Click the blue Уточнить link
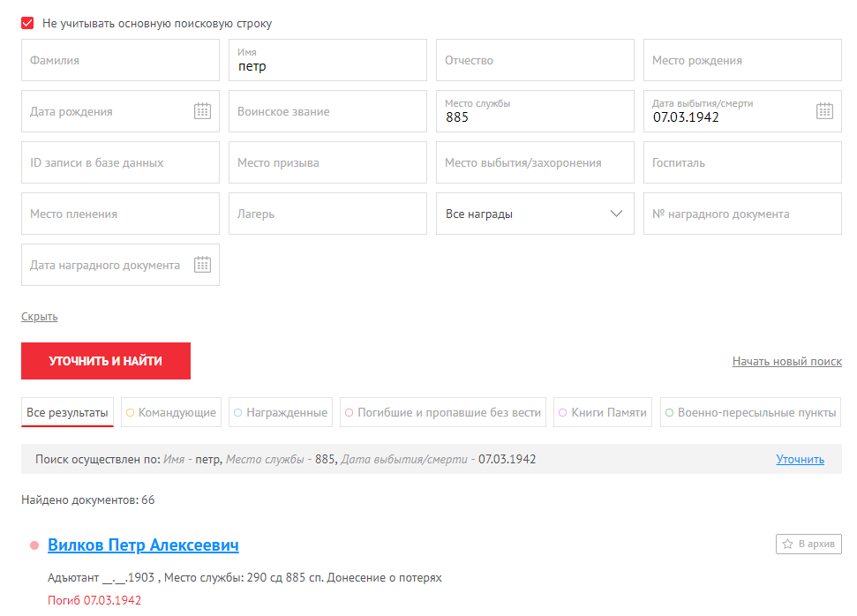The width and height of the screenshot is (857, 616). 801,459
